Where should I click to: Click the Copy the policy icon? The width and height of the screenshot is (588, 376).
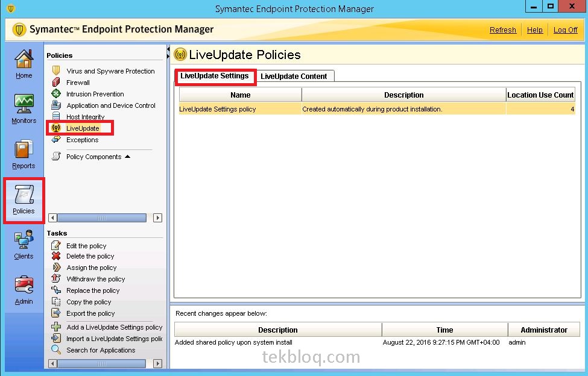coord(56,301)
